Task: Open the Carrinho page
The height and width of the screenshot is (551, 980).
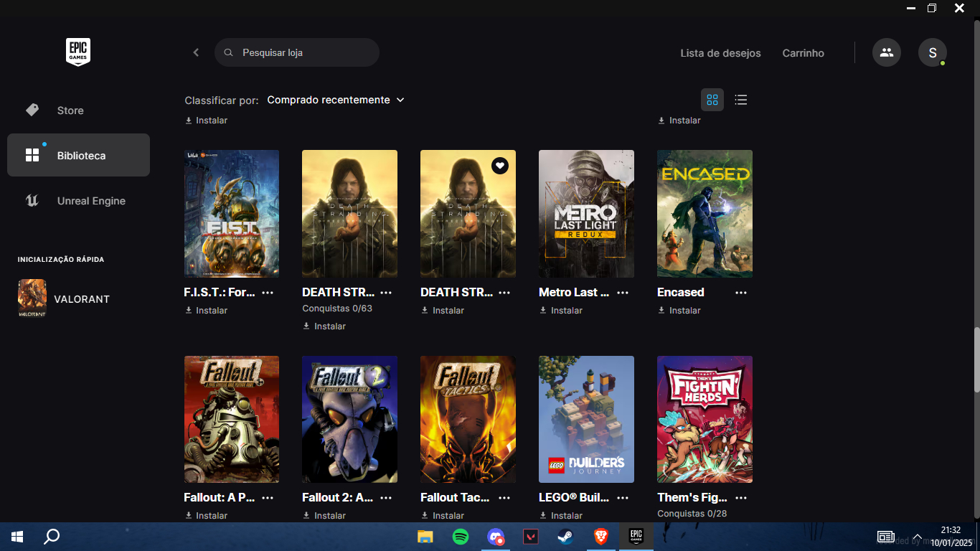Action: [x=803, y=53]
